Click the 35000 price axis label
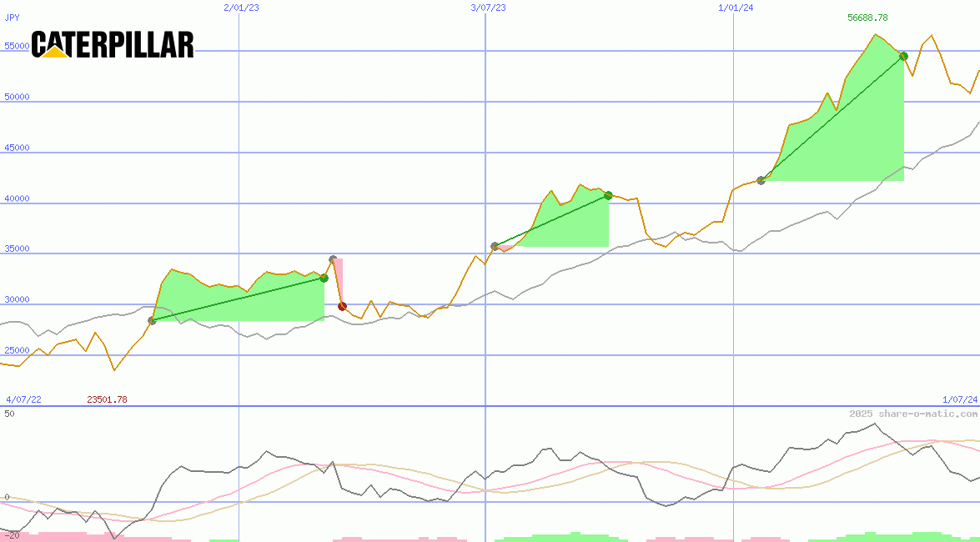This screenshot has width=980, height=542. click(17, 248)
